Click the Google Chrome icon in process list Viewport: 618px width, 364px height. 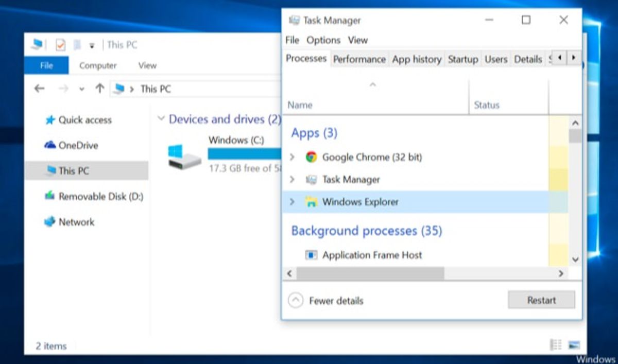(311, 157)
